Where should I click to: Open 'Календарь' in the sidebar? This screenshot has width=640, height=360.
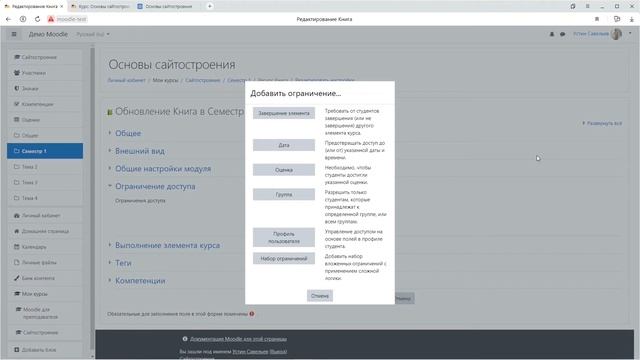[45, 247]
